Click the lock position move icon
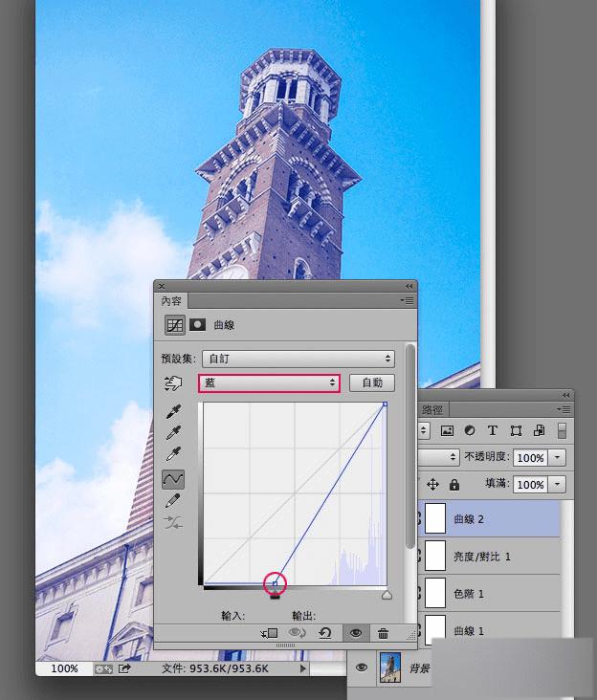This screenshot has width=597, height=700. point(432,485)
